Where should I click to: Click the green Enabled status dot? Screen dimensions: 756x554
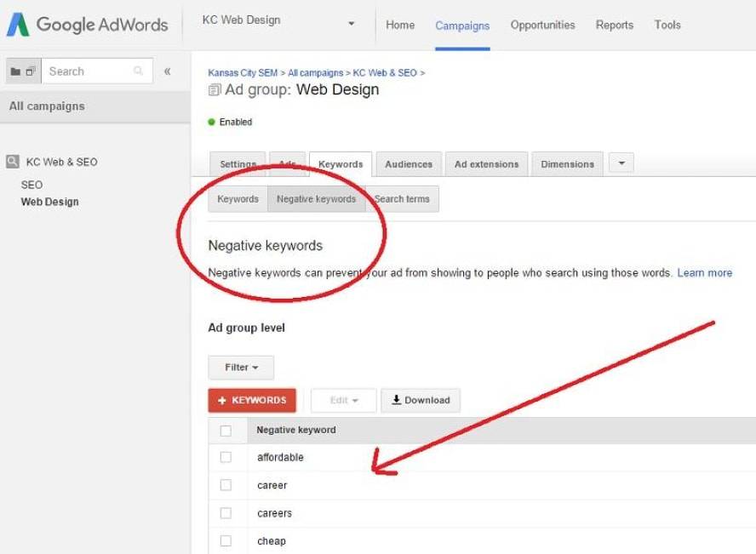click(x=211, y=122)
